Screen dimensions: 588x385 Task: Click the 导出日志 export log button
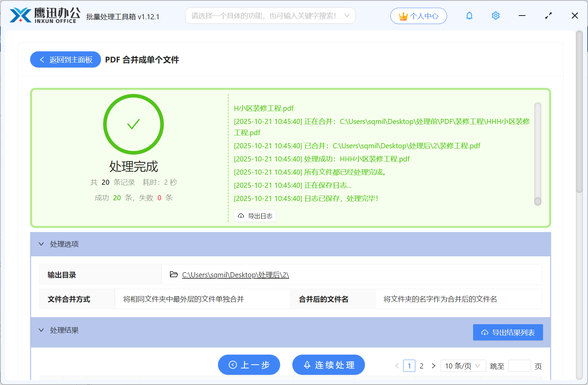pyautogui.click(x=255, y=216)
